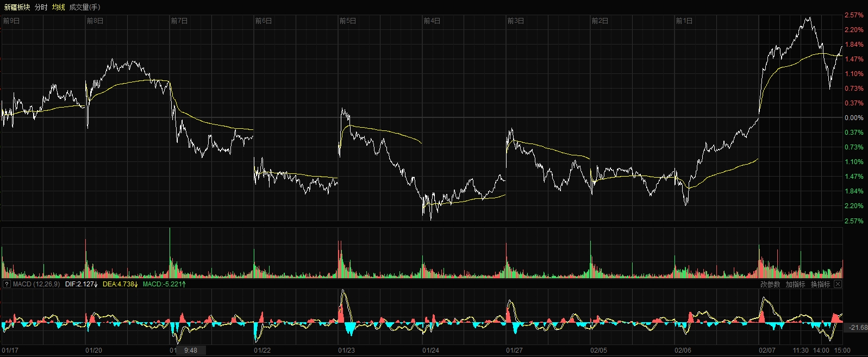Viewport: 868px width, 357px height.
Task: Click 加指标 to add an indicator
Action: tap(795, 284)
